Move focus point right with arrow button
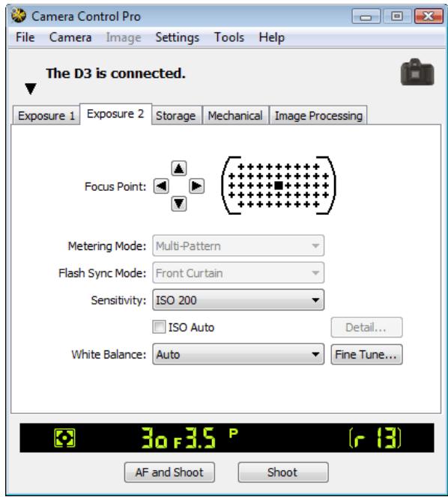 (196, 186)
